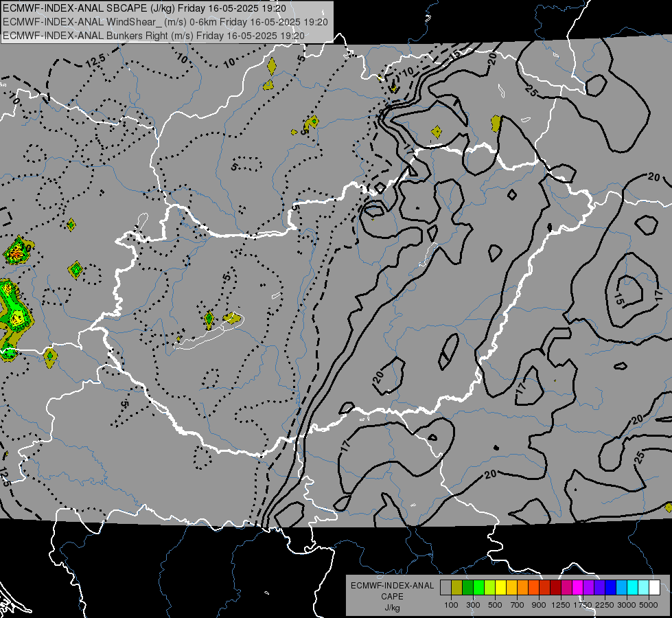Select the purple swatch after 1750

pos(588,588)
